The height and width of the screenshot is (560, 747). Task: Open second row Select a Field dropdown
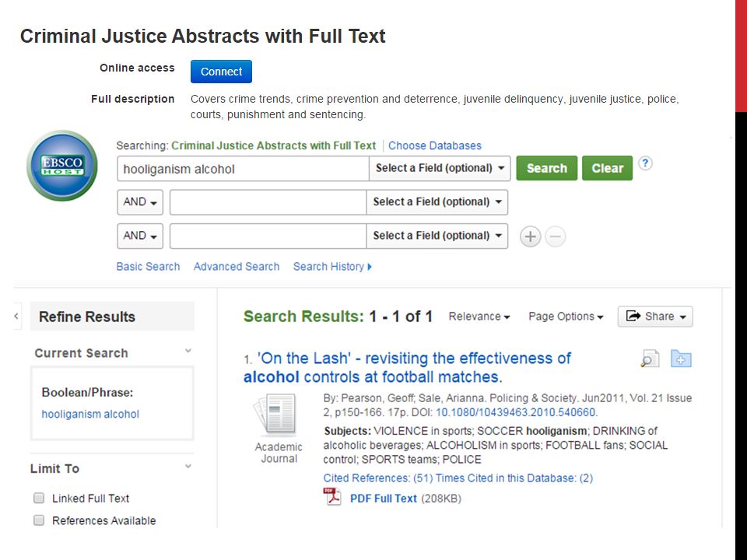437,202
